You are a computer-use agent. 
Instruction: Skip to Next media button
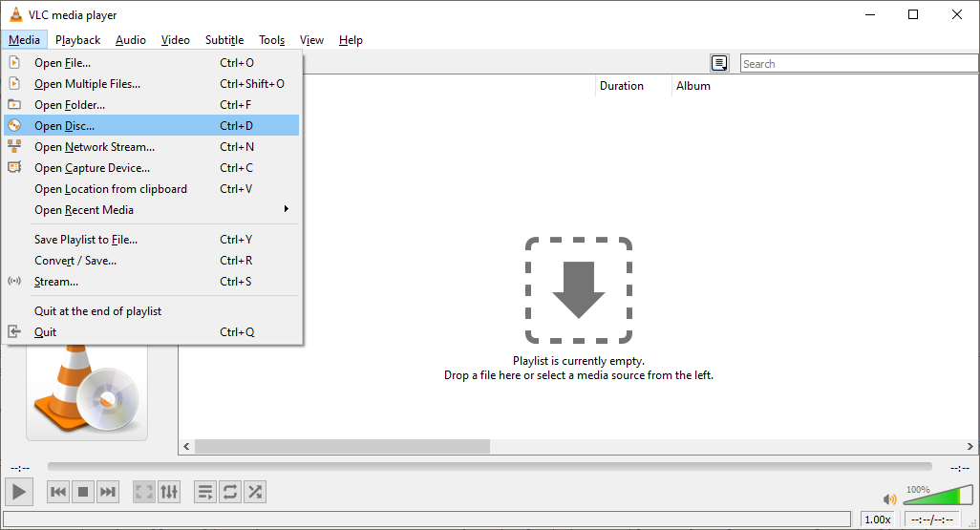click(108, 492)
